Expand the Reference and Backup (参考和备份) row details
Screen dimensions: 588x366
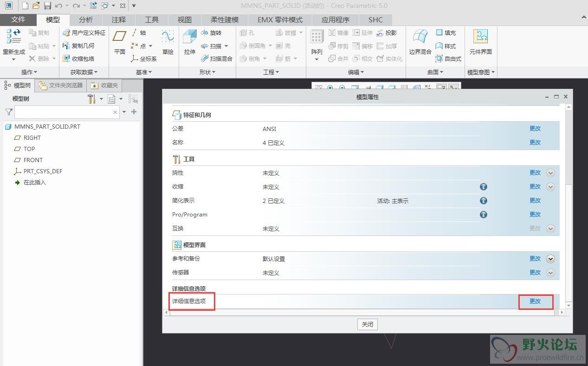[x=550, y=259]
